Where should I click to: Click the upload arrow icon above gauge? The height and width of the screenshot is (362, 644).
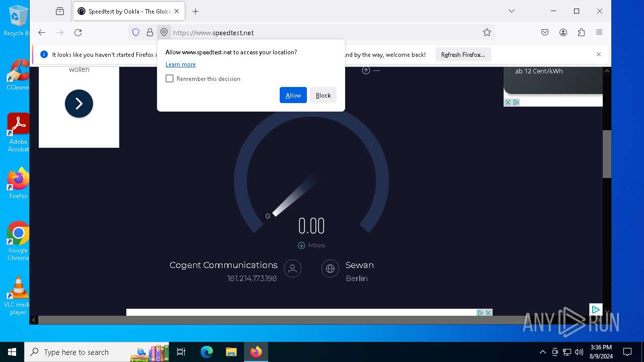(366, 70)
